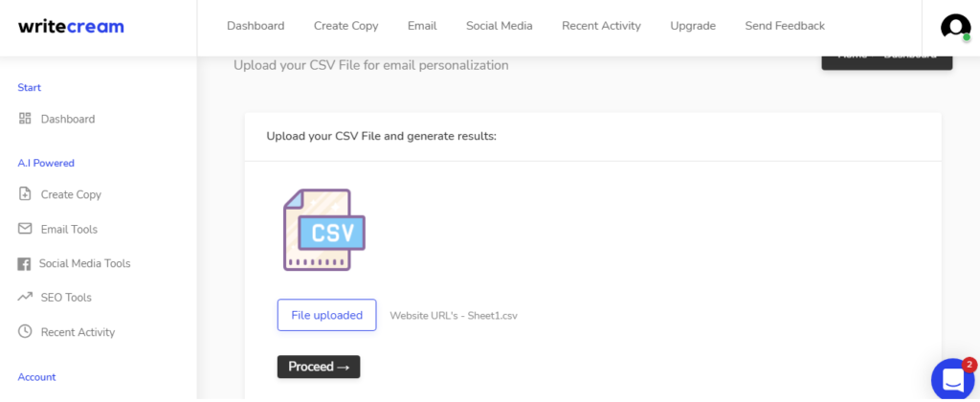The height and width of the screenshot is (402, 980).
Task: Open the chat support bubble
Action: coord(954,380)
